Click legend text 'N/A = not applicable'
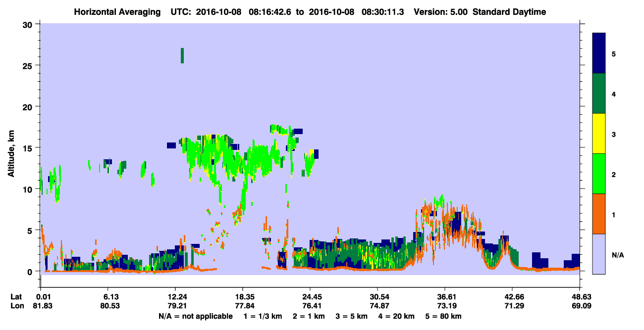This screenshot has width=644, height=330. click(x=195, y=316)
